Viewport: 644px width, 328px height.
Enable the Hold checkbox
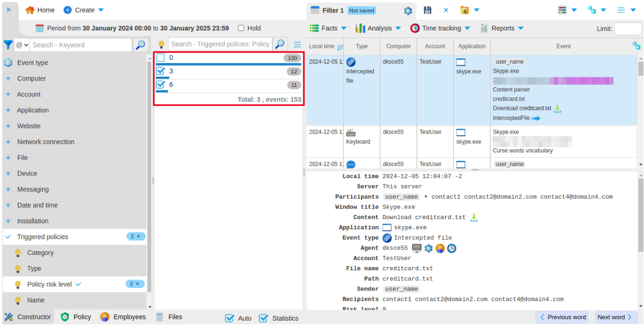(241, 28)
